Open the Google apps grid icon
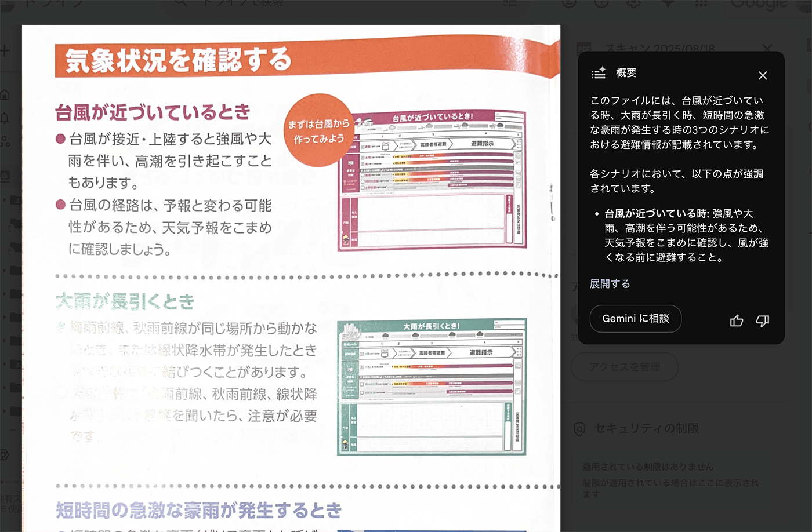Screen dimensions: 812x532 (701, 3)
